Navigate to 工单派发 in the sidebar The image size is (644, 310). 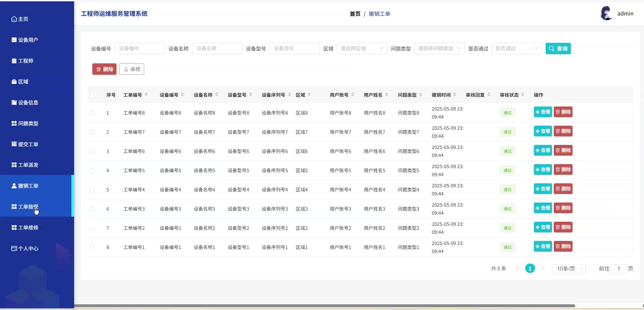point(28,165)
